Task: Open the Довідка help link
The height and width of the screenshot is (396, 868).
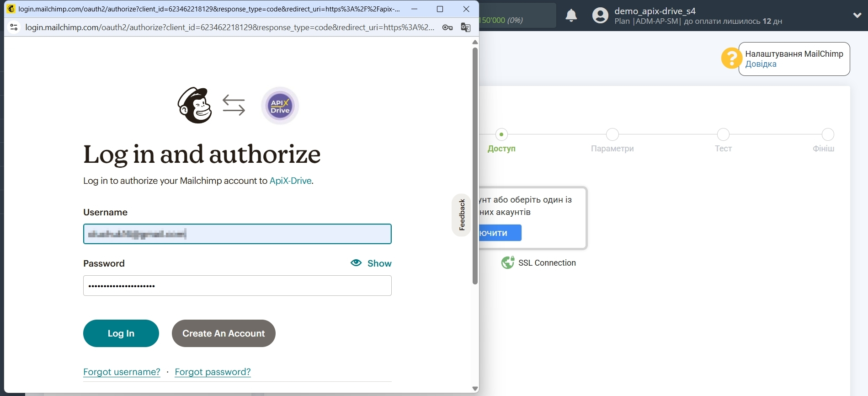Action: click(761, 64)
